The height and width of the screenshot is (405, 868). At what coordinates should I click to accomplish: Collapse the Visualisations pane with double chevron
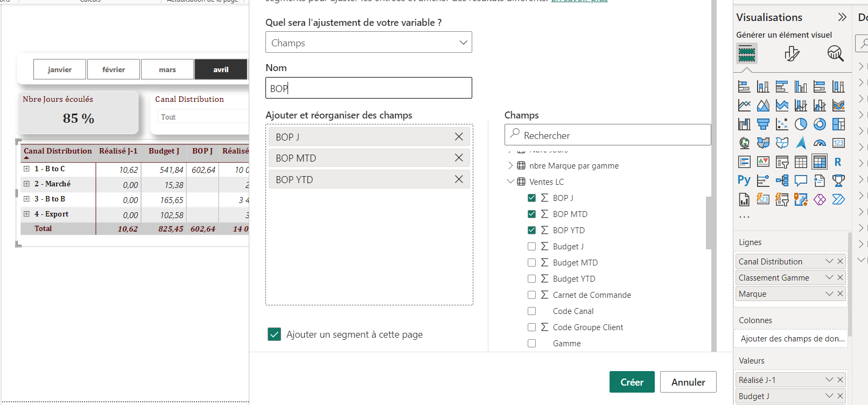842,17
